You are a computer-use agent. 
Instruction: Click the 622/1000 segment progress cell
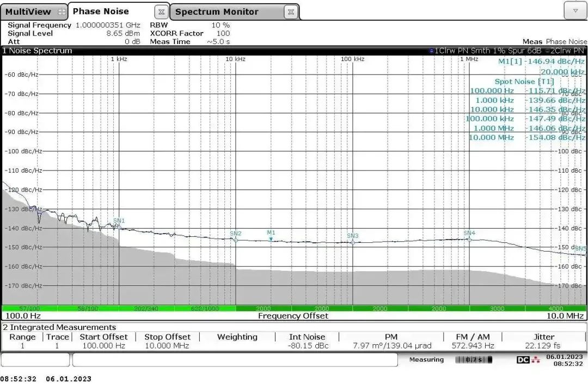[205, 308]
